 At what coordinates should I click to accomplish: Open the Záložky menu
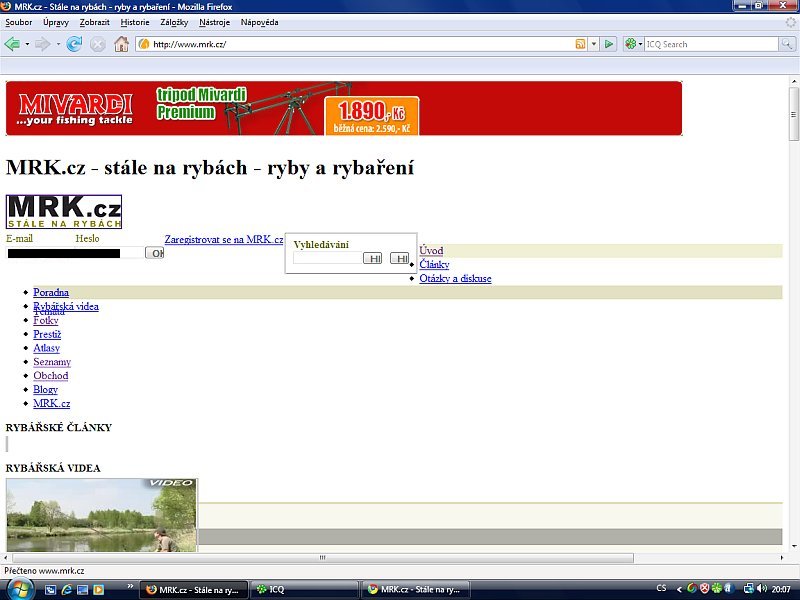point(174,22)
